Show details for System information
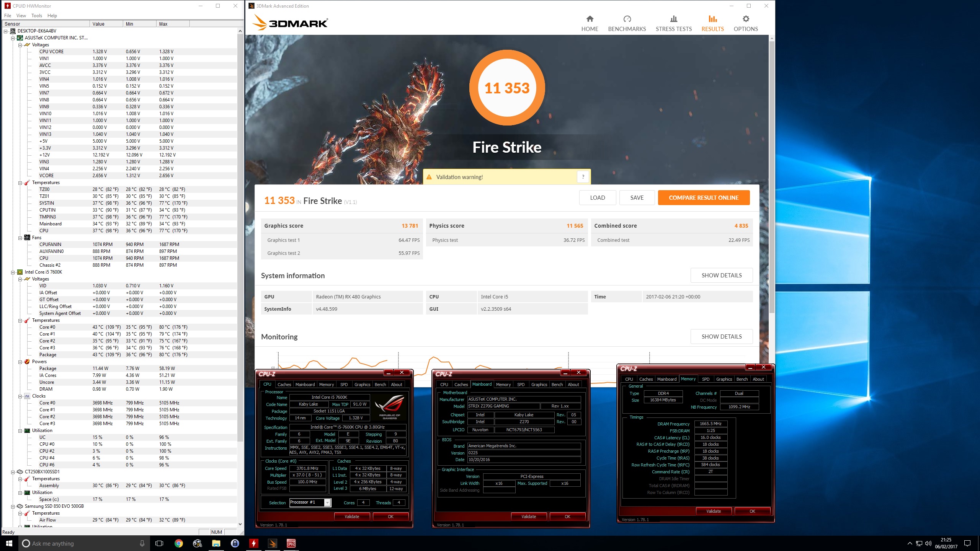Viewport: 980px width, 551px height. (x=721, y=275)
